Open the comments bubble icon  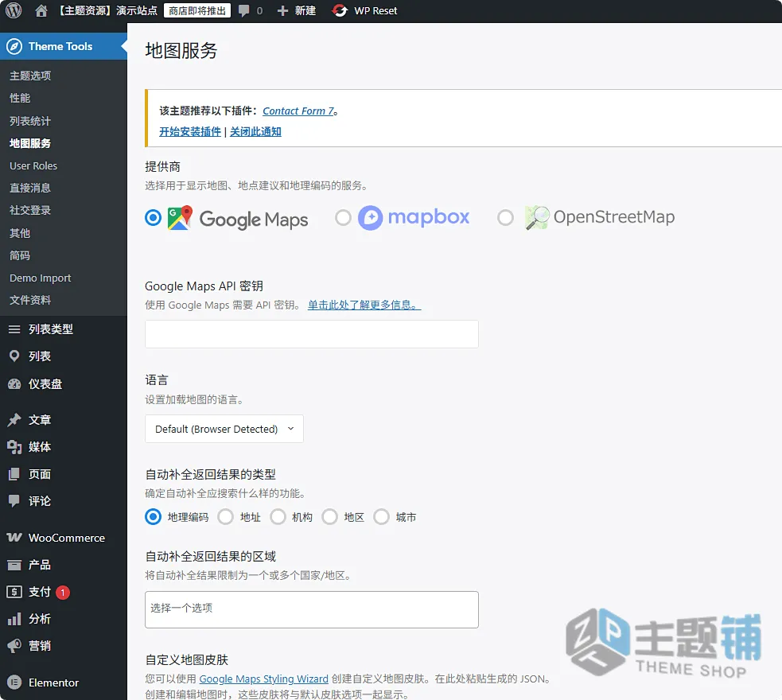[x=244, y=11]
